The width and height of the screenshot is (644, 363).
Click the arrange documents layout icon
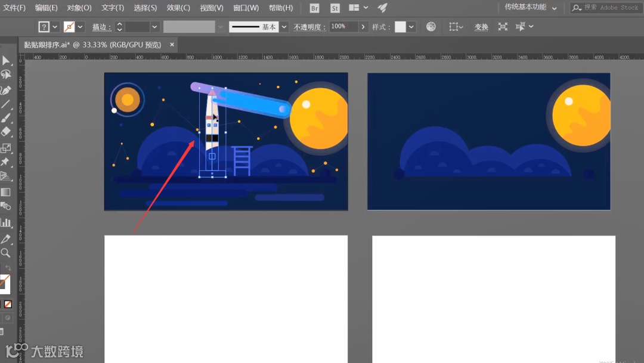pos(354,7)
